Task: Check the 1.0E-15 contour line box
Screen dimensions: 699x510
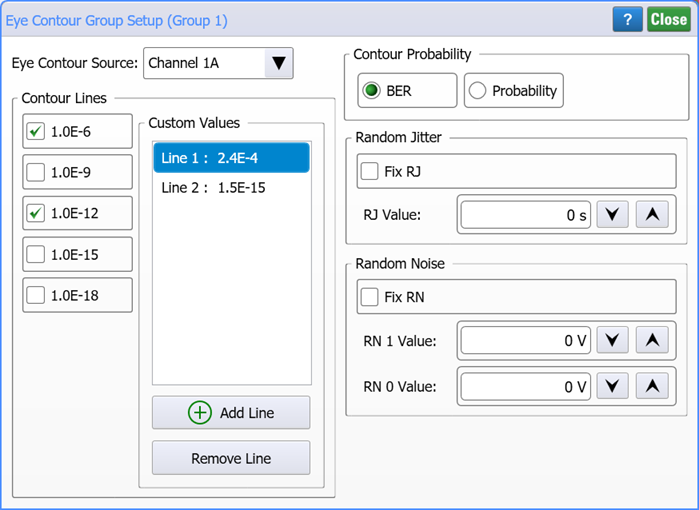Action: pyautogui.click(x=36, y=255)
